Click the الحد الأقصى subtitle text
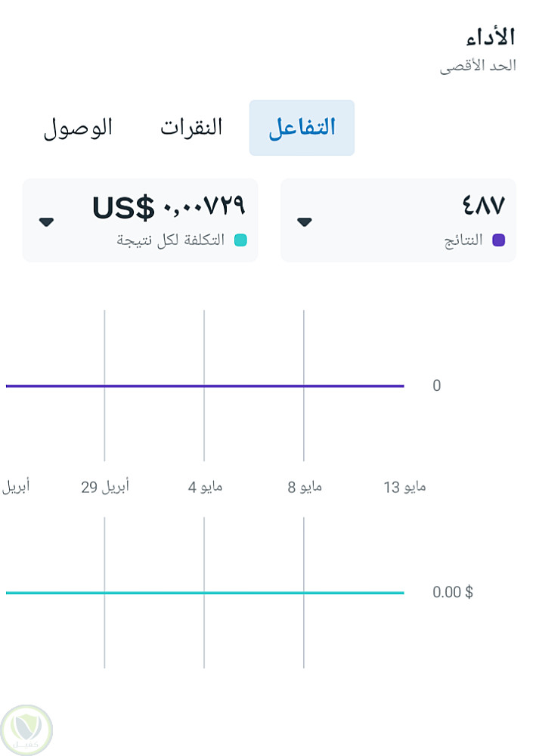 (x=478, y=66)
